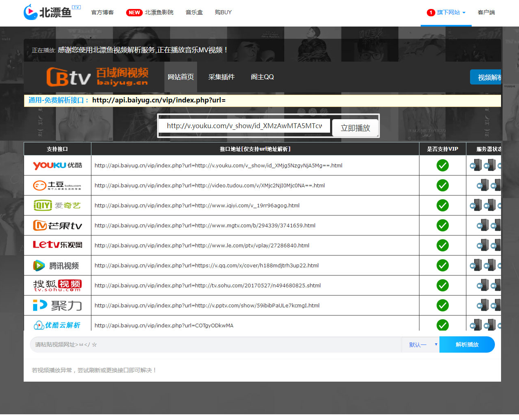Image resolution: width=519 pixels, height=420 pixels.
Task: Click the Youku URL input field
Action: (x=244, y=126)
